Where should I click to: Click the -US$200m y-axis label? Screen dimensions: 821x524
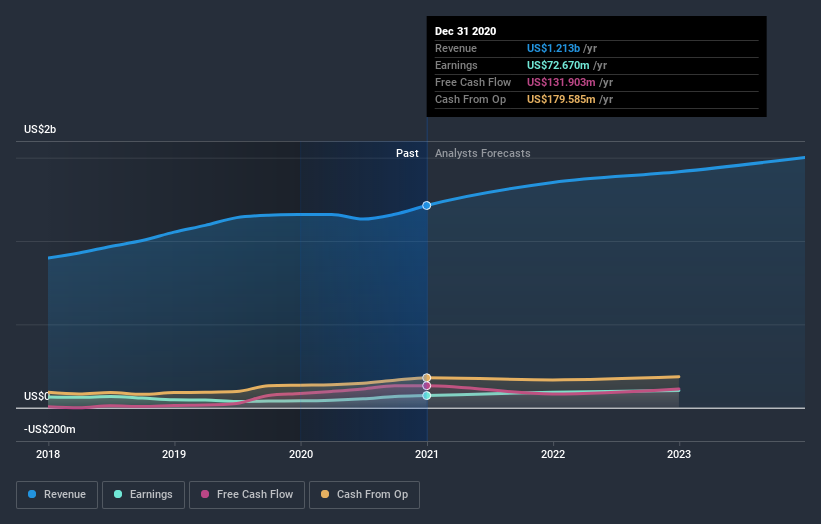coord(50,429)
